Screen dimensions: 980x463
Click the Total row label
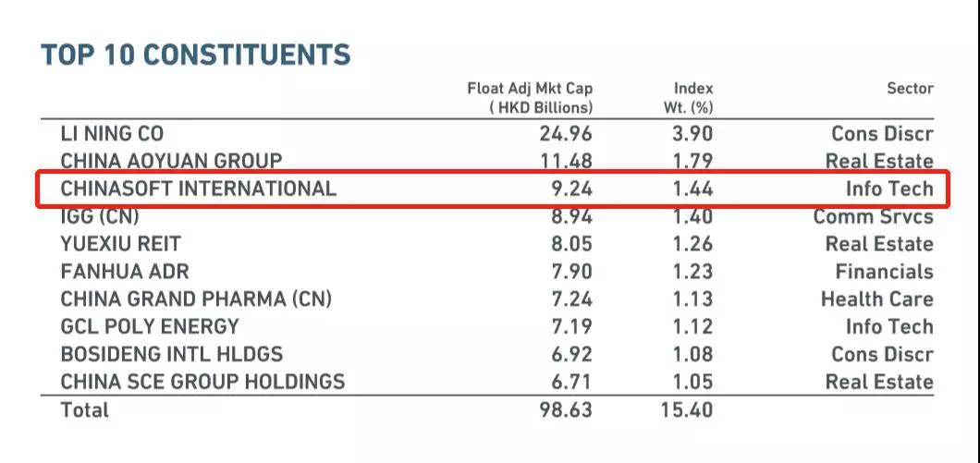[x=84, y=409]
